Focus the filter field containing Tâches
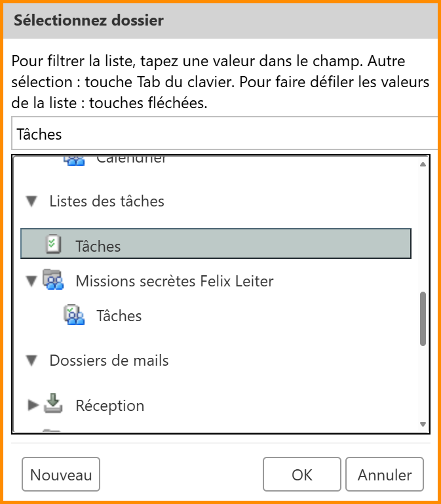This screenshot has width=441, height=504. tap(223, 134)
